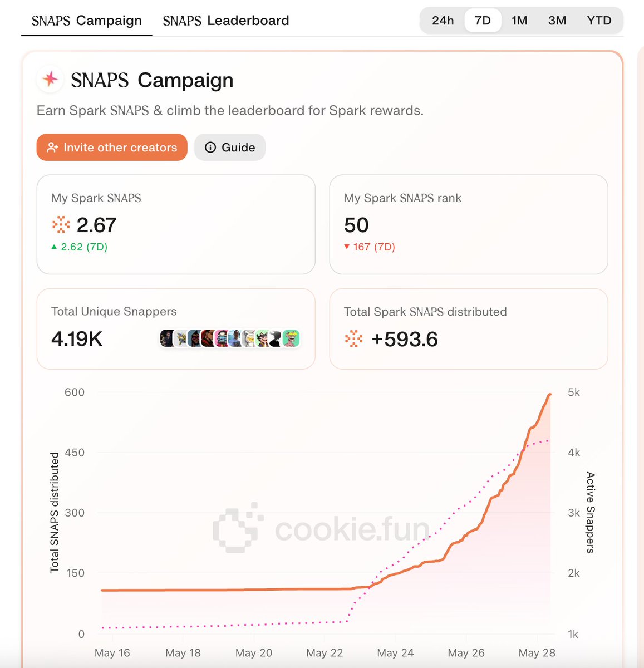This screenshot has width=644, height=668.
Task: Open the first snapper avatar thumbnail
Action: pyautogui.click(x=166, y=338)
